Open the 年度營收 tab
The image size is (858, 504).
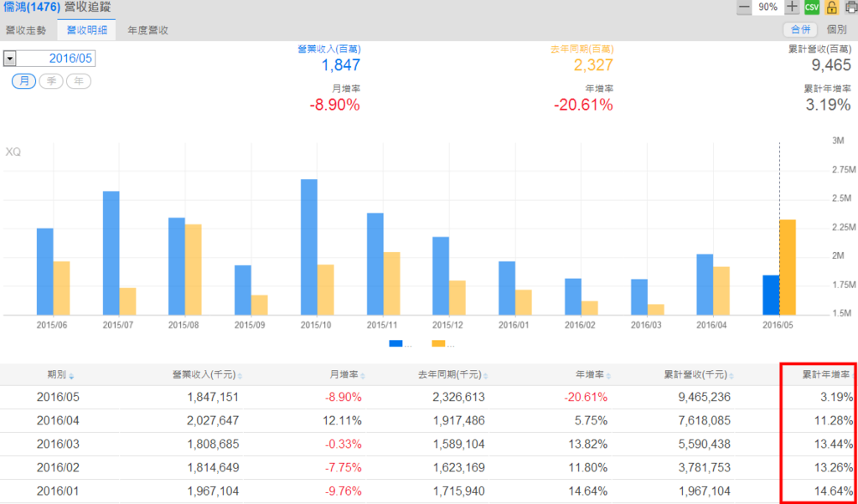point(147,30)
